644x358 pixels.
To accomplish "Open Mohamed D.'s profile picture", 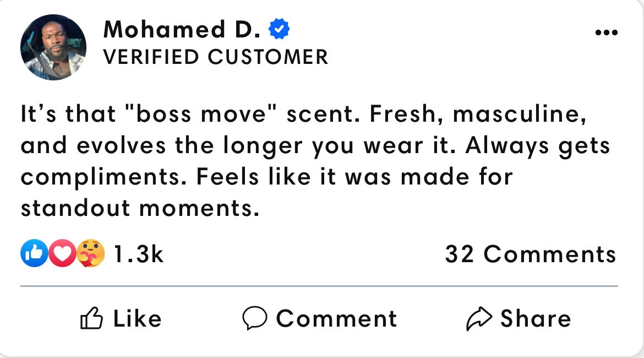I will (53, 48).
